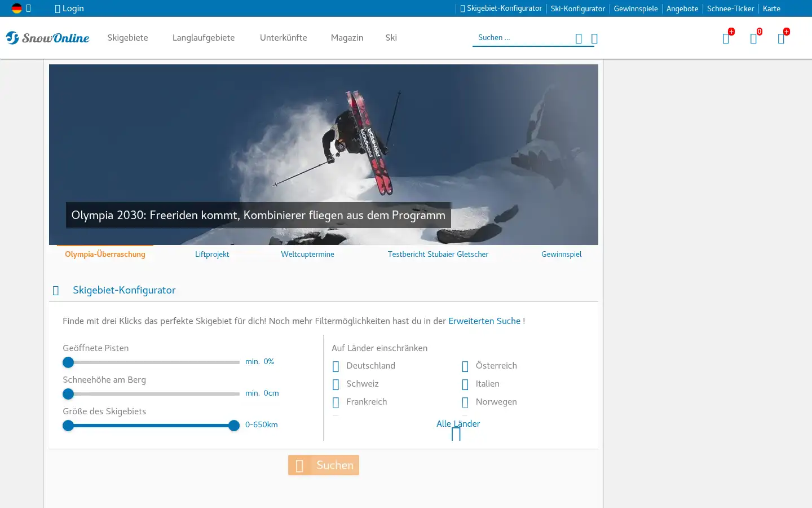The width and height of the screenshot is (812, 508).
Task: Open the Karte link
Action: tap(771, 8)
